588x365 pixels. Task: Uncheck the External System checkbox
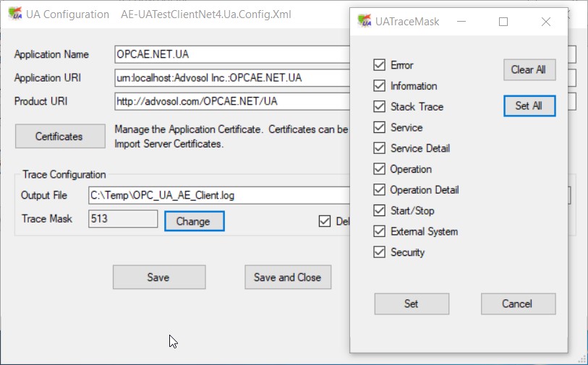[x=379, y=232]
